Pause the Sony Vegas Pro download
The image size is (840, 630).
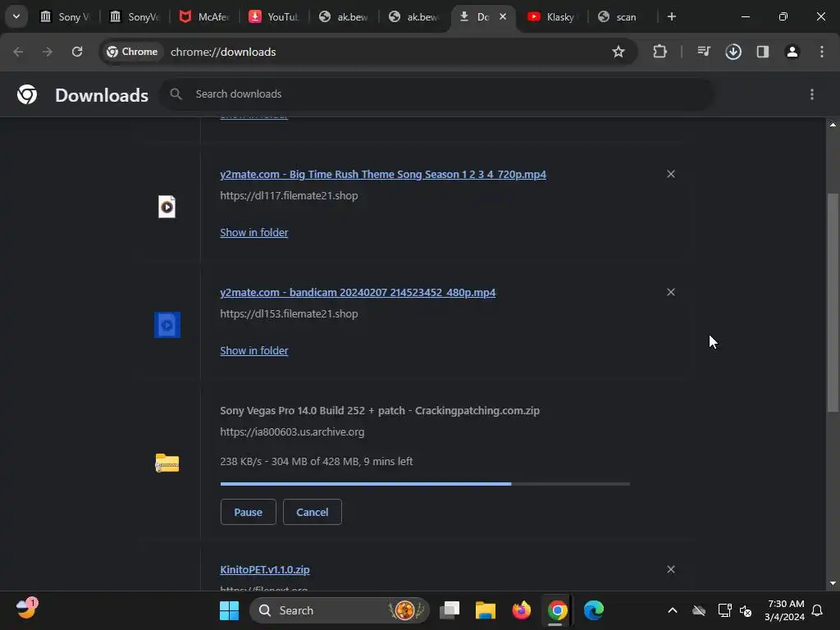[x=248, y=512]
